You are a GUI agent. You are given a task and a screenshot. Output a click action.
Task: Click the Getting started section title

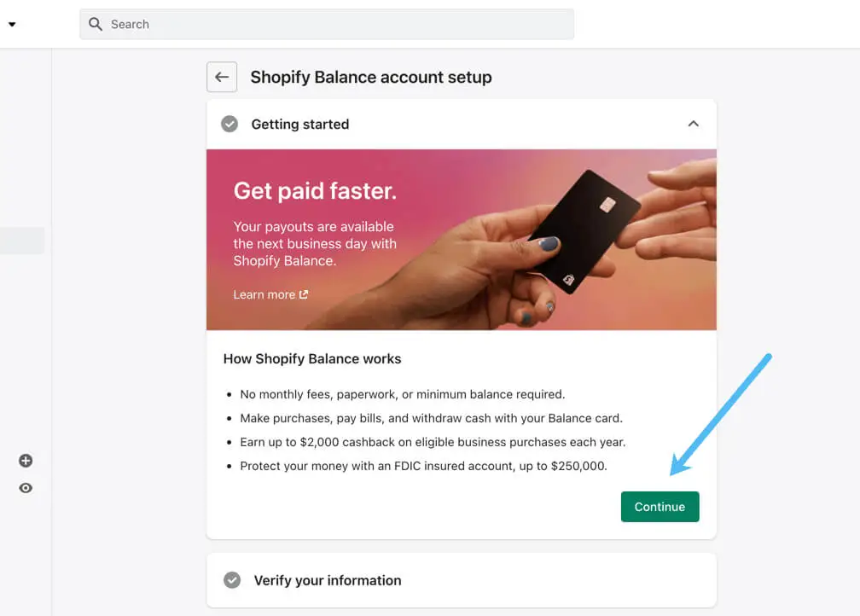(300, 125)
